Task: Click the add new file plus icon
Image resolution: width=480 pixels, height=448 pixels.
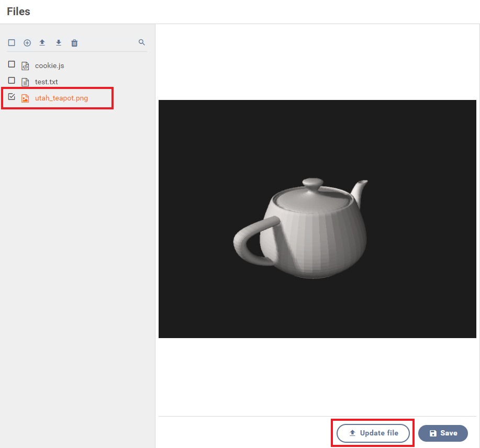Action: (27, 43)
